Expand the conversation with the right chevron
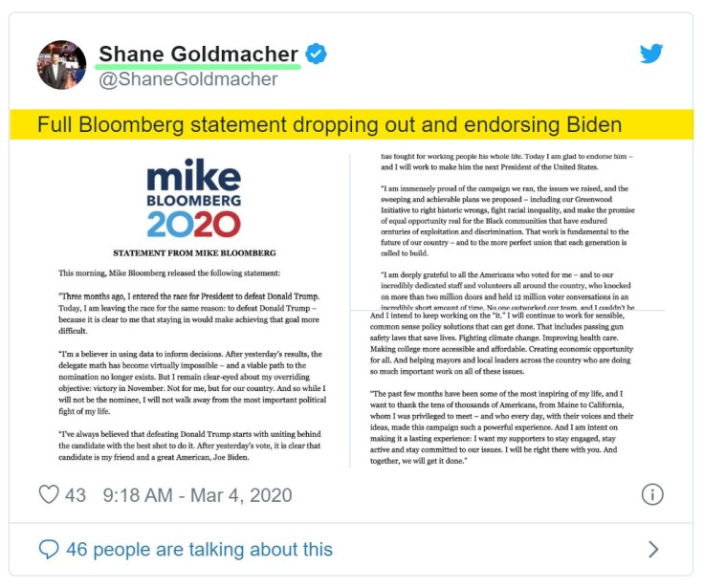Image resolution: width=704 pixels, height=588 pixels. click(653, 549)
